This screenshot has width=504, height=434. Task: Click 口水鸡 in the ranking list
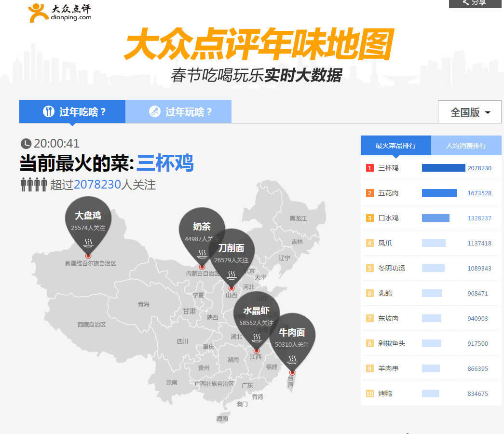388,218
